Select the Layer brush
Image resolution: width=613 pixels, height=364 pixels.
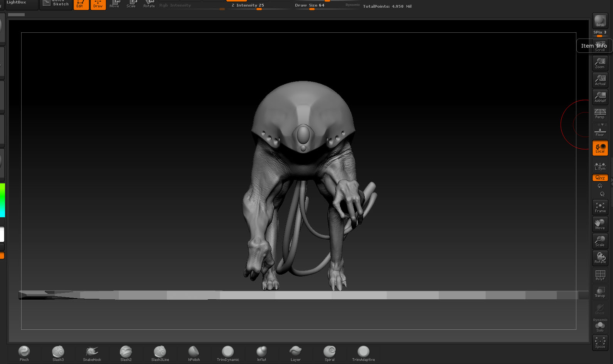(296, 354)
